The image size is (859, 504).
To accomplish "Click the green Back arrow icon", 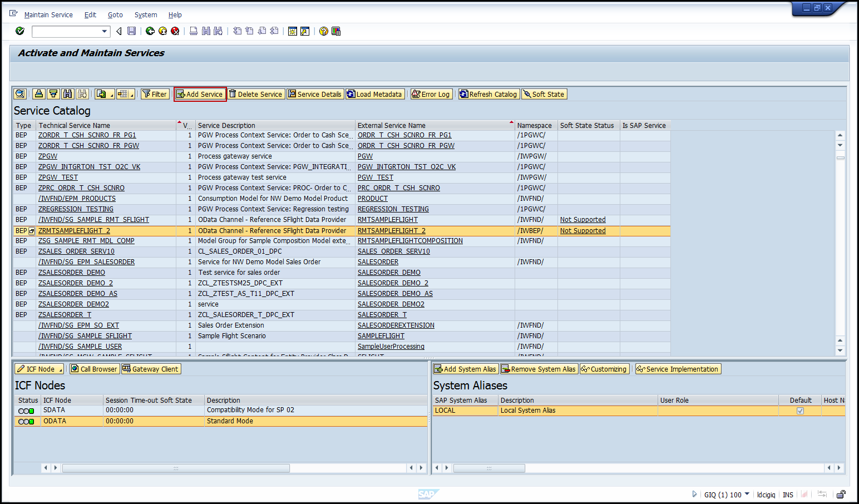I will 150,31.
